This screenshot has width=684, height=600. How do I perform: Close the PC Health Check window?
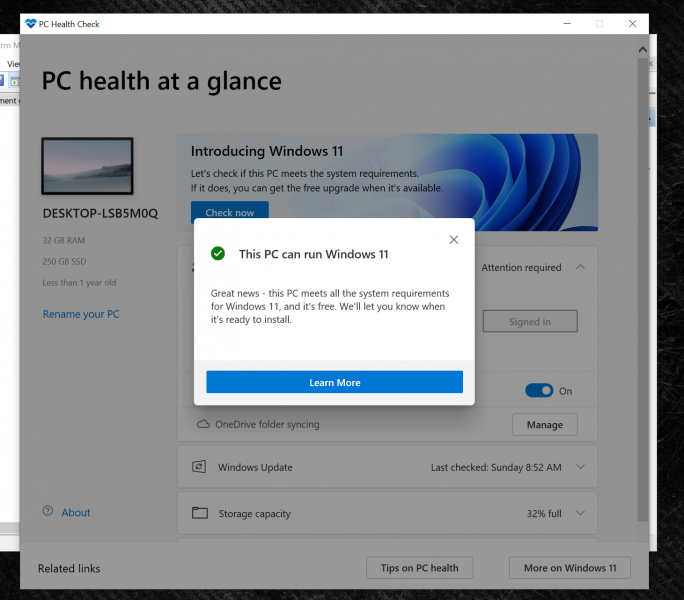[x=632, y=24]
